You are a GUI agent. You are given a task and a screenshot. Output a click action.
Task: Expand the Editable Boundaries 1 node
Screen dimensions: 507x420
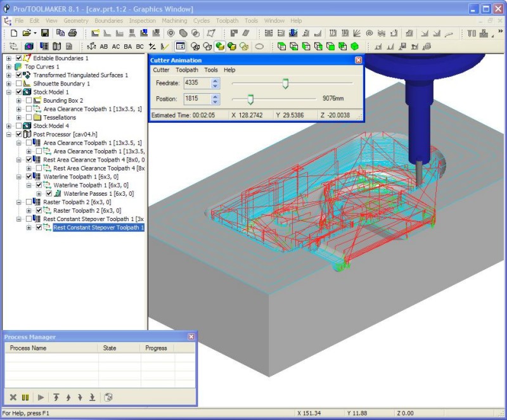9,58
